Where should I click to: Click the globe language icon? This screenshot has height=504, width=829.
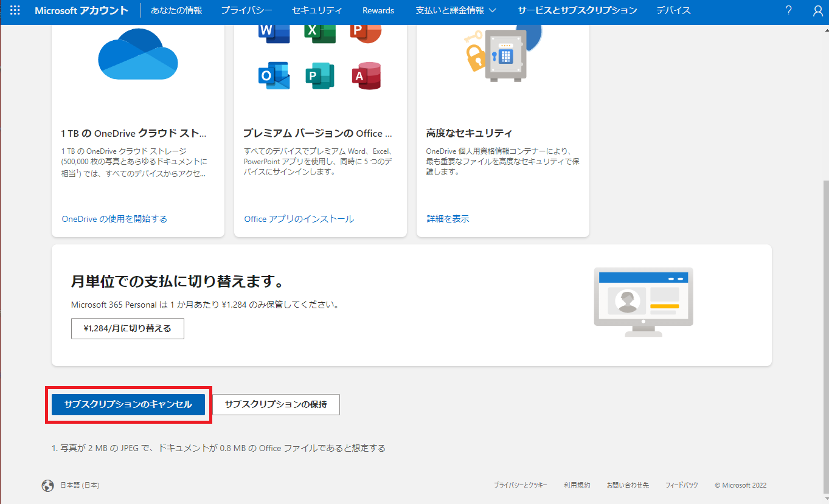[47, 485]
